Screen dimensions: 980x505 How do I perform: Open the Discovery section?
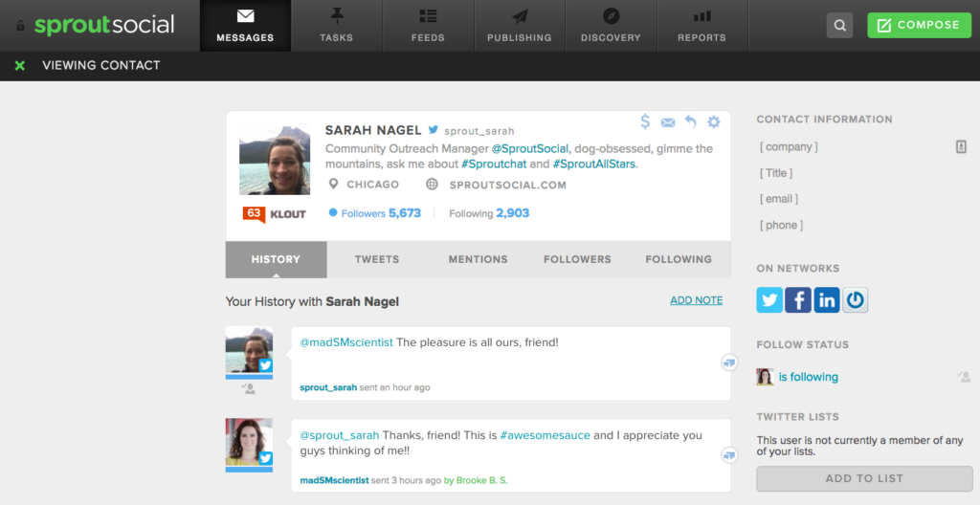(x=611, y=26)
